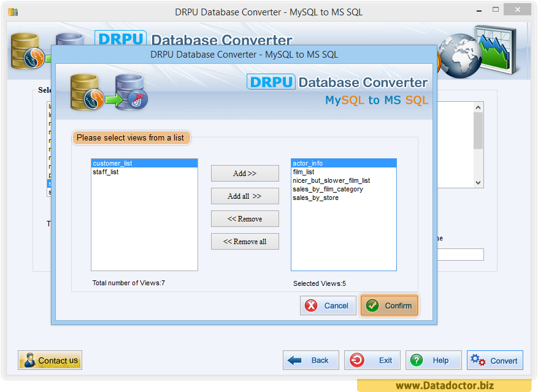This screenshot has width=538, height=392.
Task: Click the DRPU logo in the dialog banner
Action: click(x=271, y=82)
